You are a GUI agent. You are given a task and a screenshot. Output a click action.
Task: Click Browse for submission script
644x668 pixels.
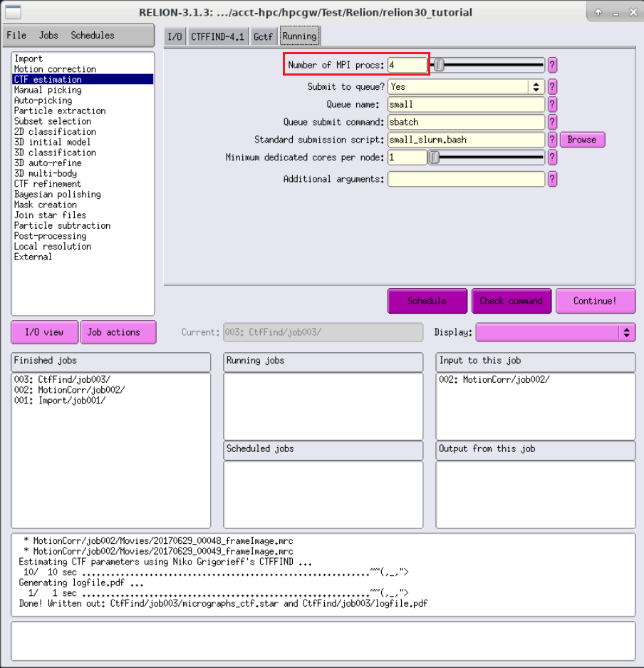(582, 140)
